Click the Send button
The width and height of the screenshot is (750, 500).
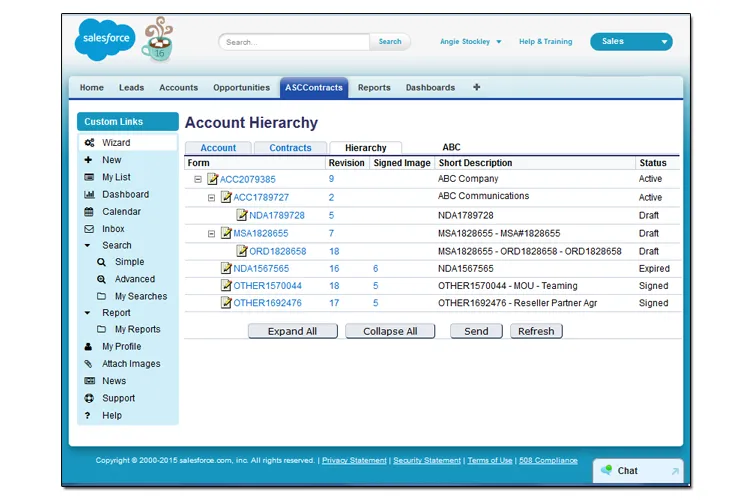476,331
